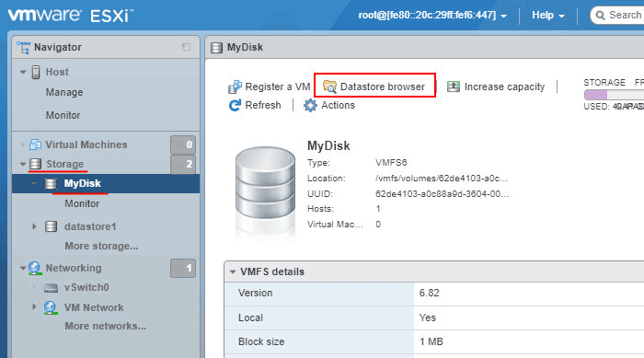
Task: Collapse the Host tree section
Action: click(x=23, y=72)
